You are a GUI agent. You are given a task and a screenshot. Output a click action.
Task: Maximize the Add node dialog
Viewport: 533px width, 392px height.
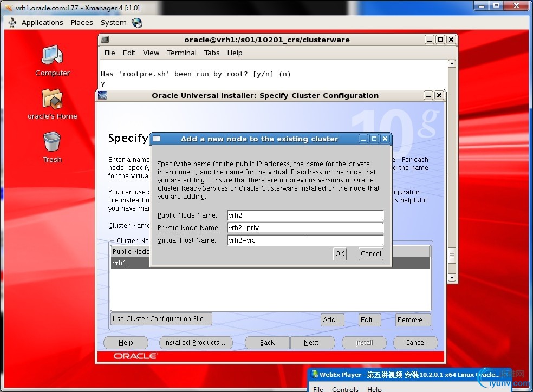coord(374,139)
